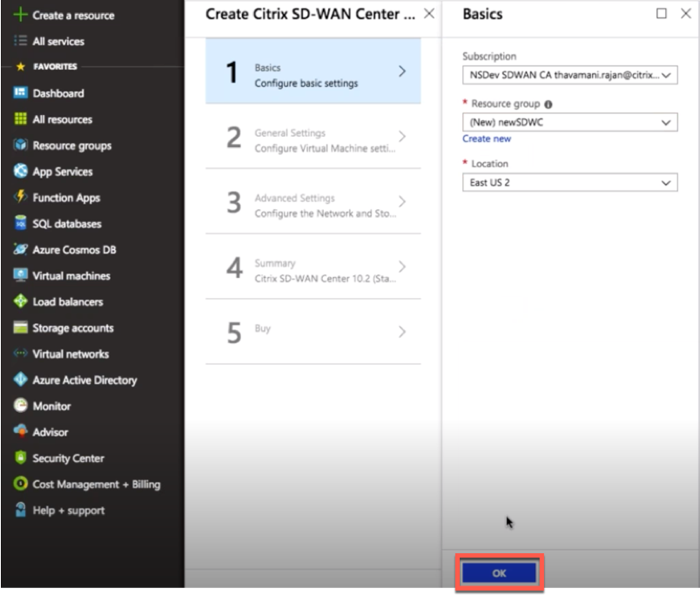700x595 pixels.
Task: Click the Help + support icon
Action: [21, 510]
